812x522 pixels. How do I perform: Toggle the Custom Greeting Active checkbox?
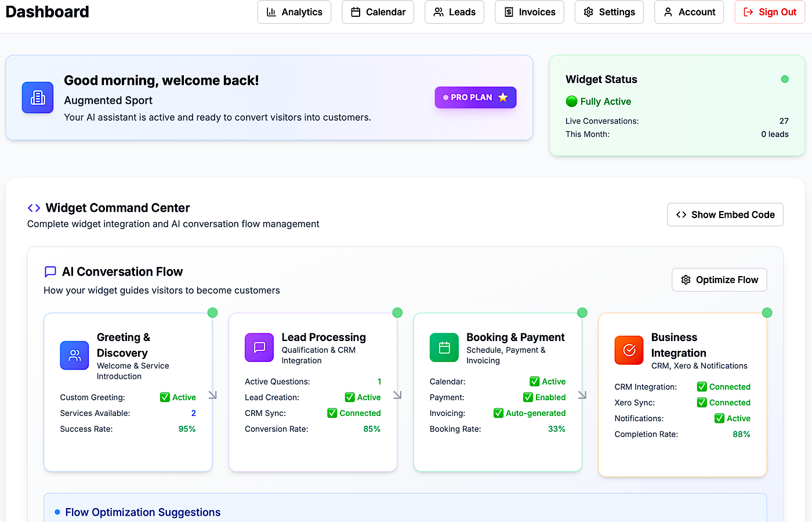pyautogui.click(x=164, y=397)
